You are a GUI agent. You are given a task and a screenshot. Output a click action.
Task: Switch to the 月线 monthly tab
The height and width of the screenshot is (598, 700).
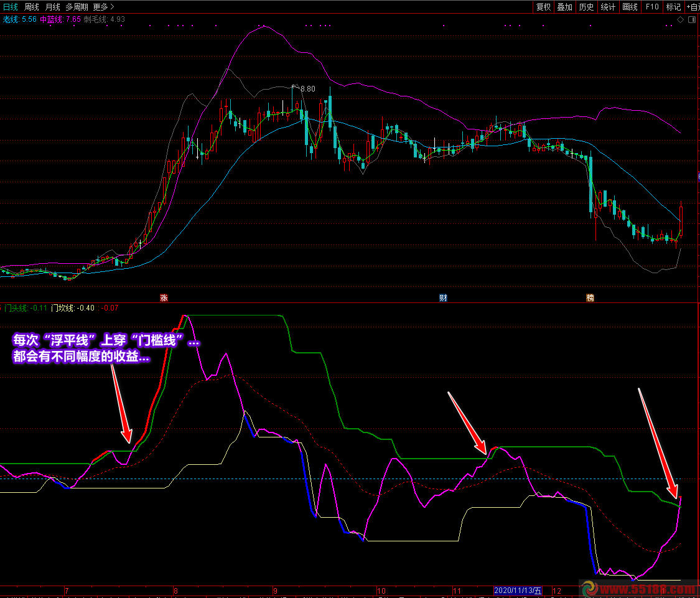point(53,7)
